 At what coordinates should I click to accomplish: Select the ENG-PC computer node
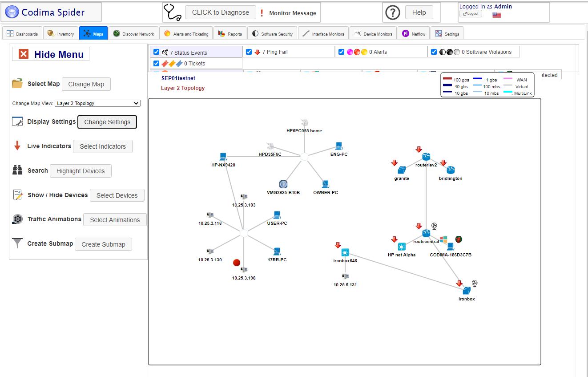click(x=338, y=146)
